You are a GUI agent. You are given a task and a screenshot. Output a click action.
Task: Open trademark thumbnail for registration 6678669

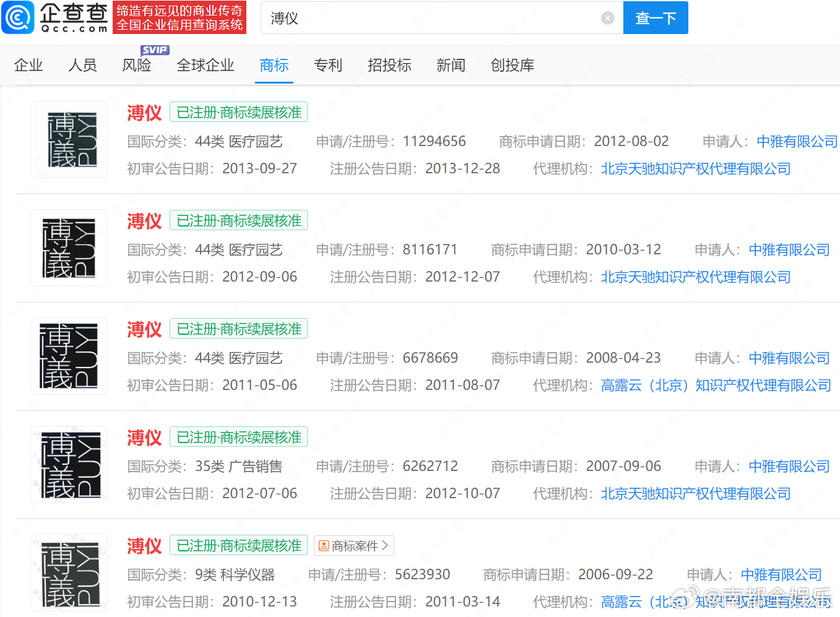(69, 356)
